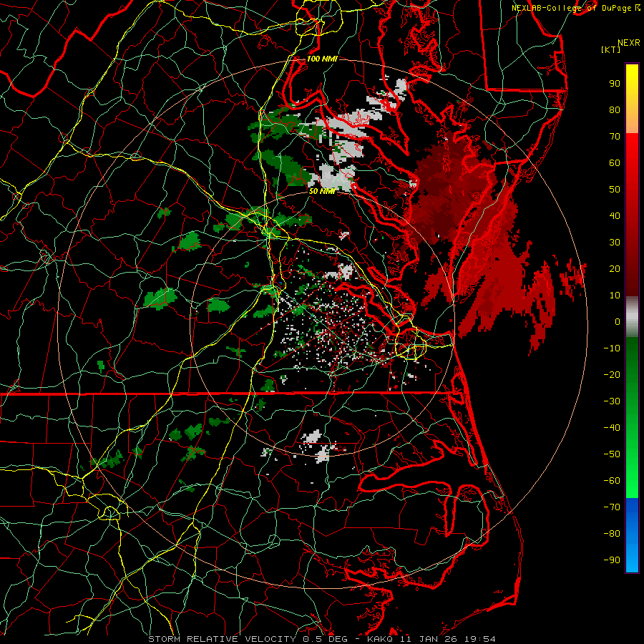Click the positive 40 scale value
Screen dimensions: 644x644
(x=615, y=215)
